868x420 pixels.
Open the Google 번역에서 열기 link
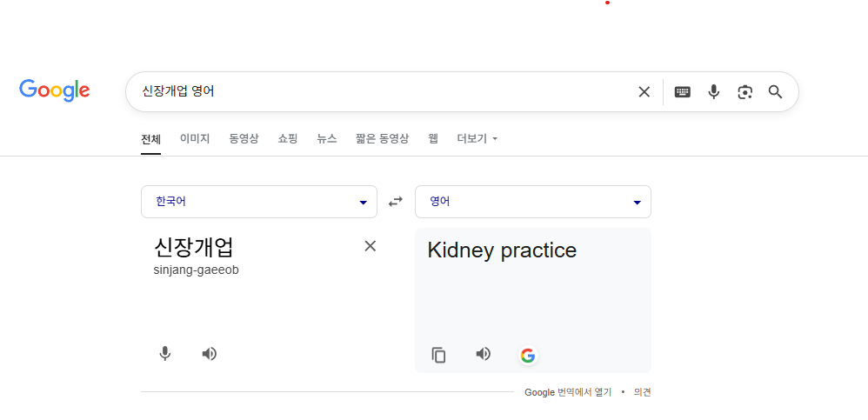(x=568, y=392)
